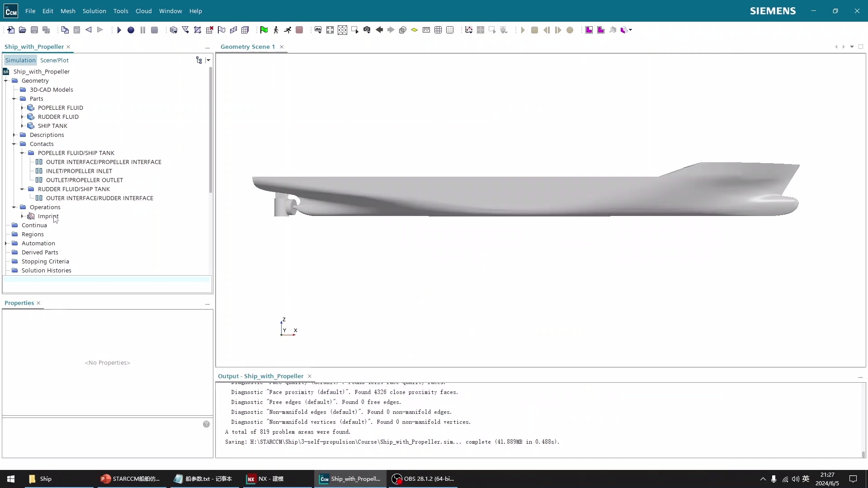Collapse the Contacts folder node
Image resolution: width=868 pixels, height=488 pixels.
pyautogui.click(x=14, y=144)
